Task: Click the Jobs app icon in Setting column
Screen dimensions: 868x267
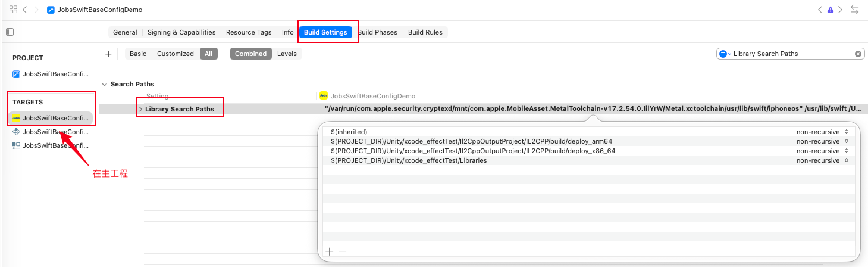Action: click(324, 95)
